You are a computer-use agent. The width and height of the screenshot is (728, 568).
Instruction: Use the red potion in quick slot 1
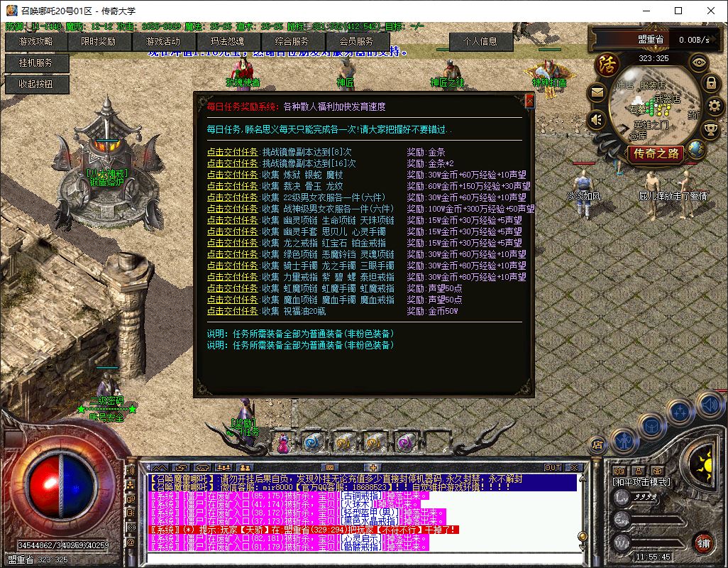click(282, 443)
